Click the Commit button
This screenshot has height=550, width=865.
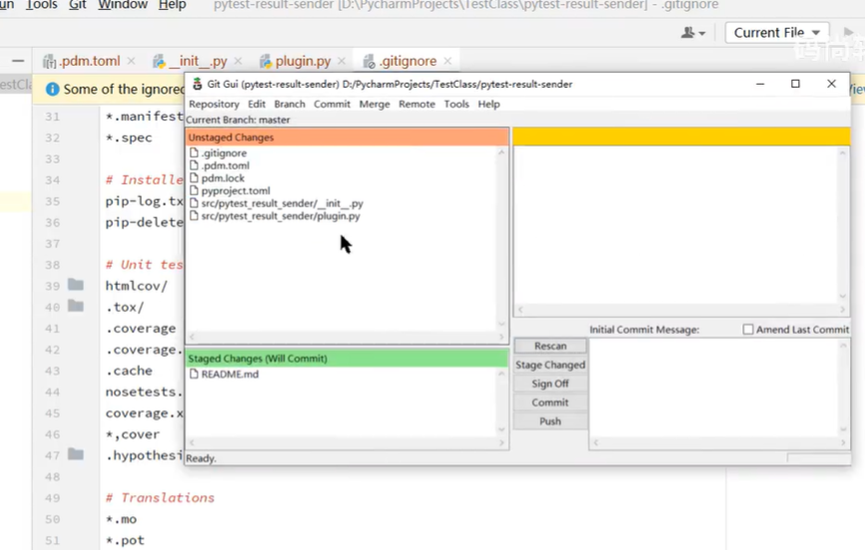click(550, 403)
